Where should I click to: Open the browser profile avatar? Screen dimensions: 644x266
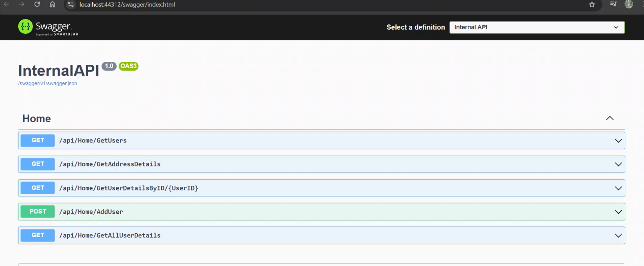[628, 4]
